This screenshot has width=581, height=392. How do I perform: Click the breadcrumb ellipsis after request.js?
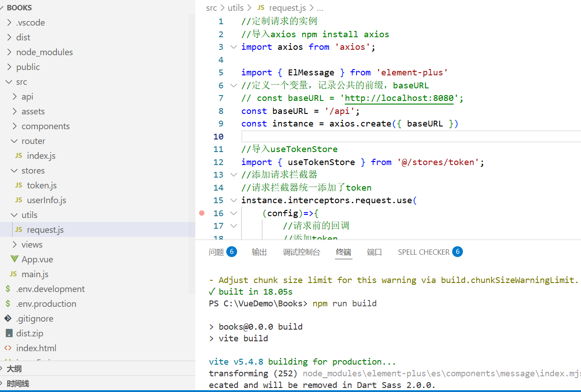320,8
